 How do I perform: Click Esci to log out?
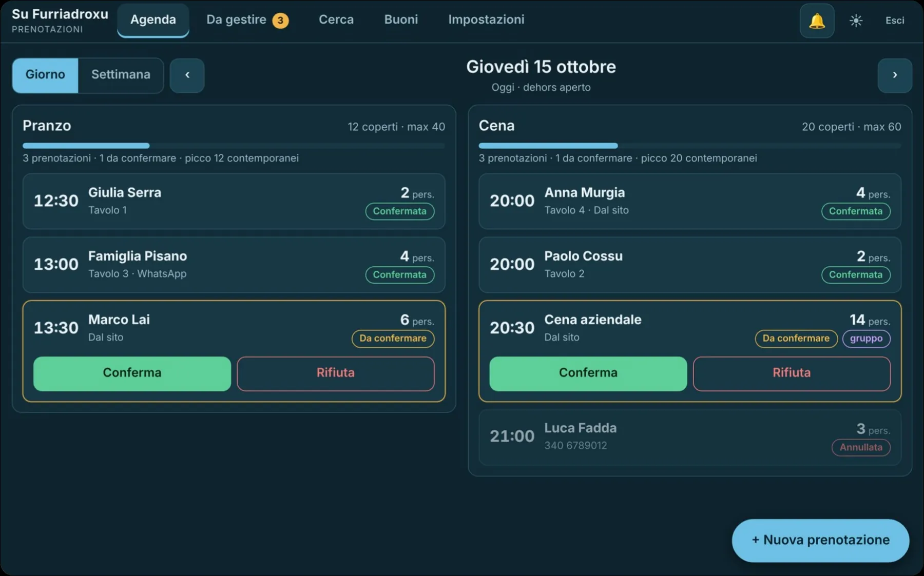(895, 21)
